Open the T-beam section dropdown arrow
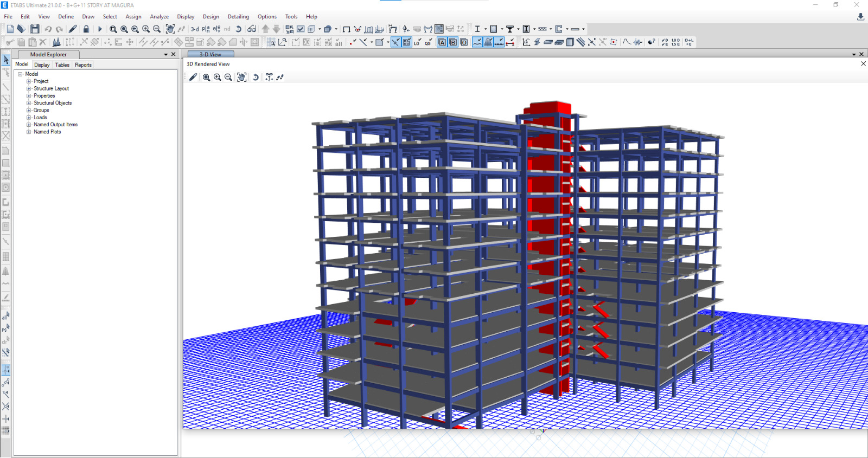Screen dimensions: 868x458 click(518, 29)
